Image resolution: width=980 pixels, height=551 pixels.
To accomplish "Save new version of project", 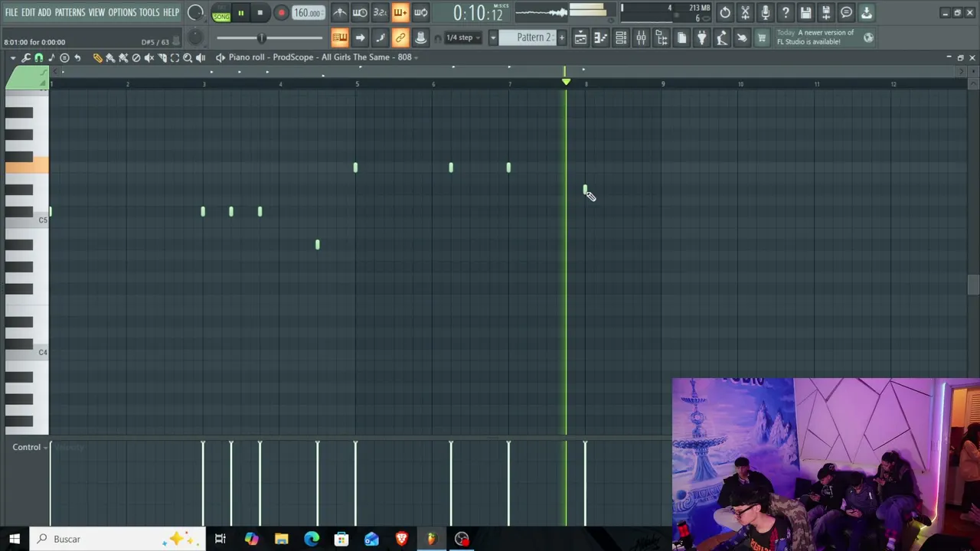I will point(825,12).
